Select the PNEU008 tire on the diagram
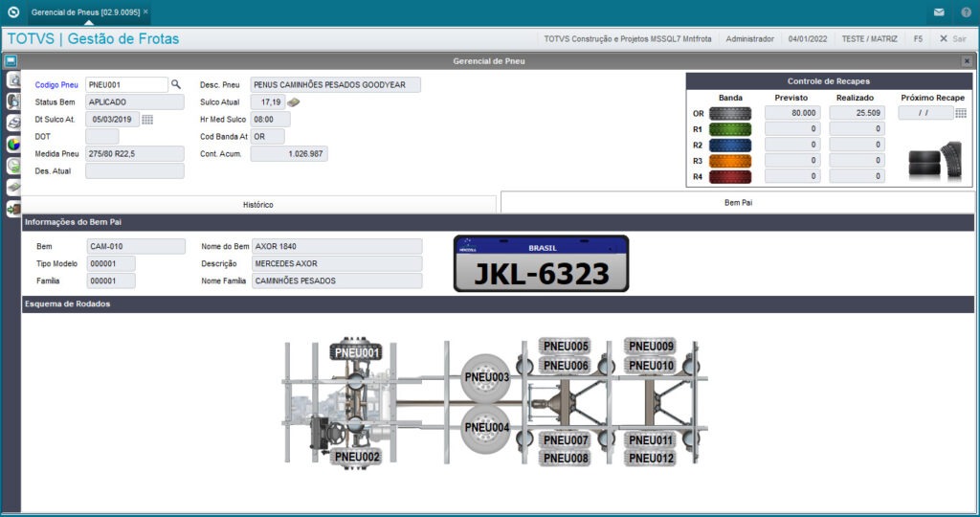980x517 pixels. (x=566, y=459)
